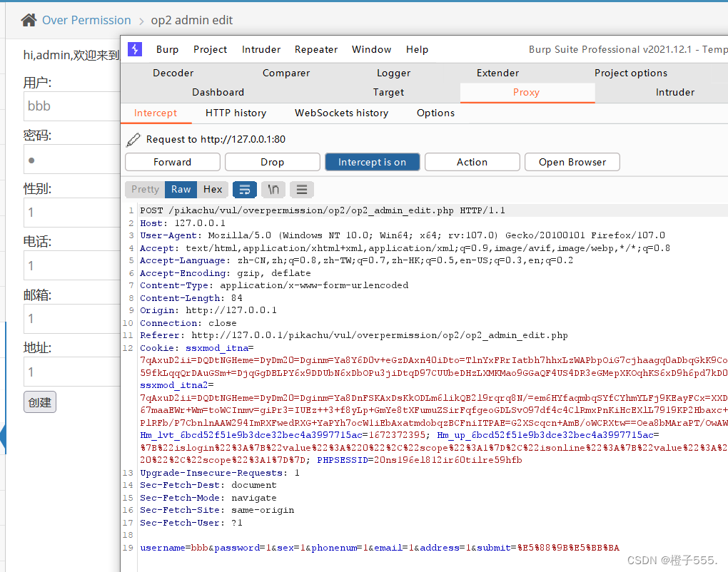Click the 'Content-Length: 84' header line
This screenshot has width=728, height=572.
pos(191,298)
